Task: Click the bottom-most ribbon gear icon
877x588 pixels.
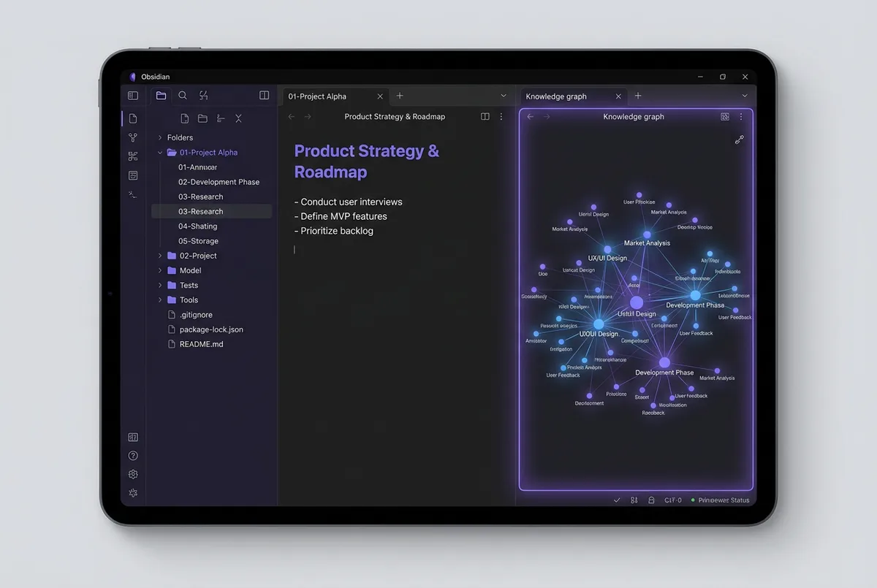Action: click(133, 493)
